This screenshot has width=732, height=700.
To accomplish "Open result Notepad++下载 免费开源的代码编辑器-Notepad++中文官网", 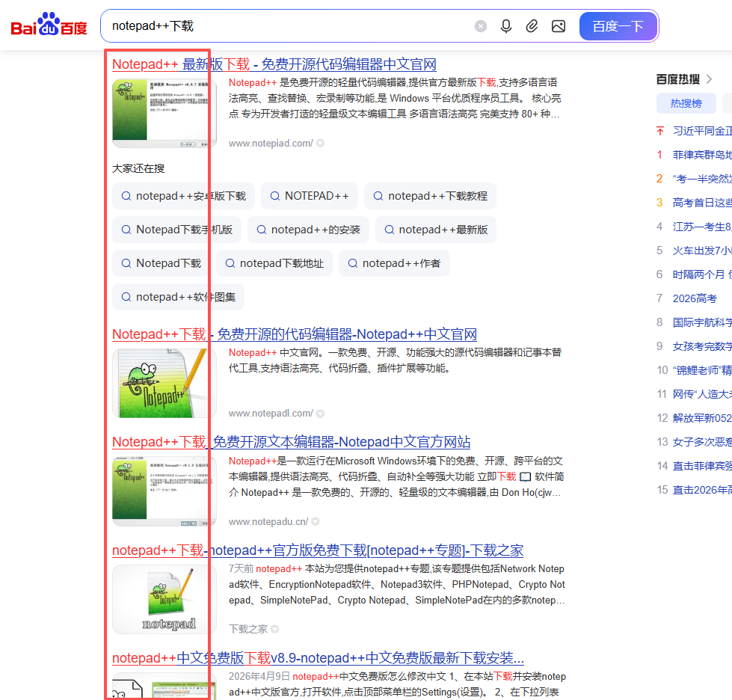I will [x=294, y=334].
